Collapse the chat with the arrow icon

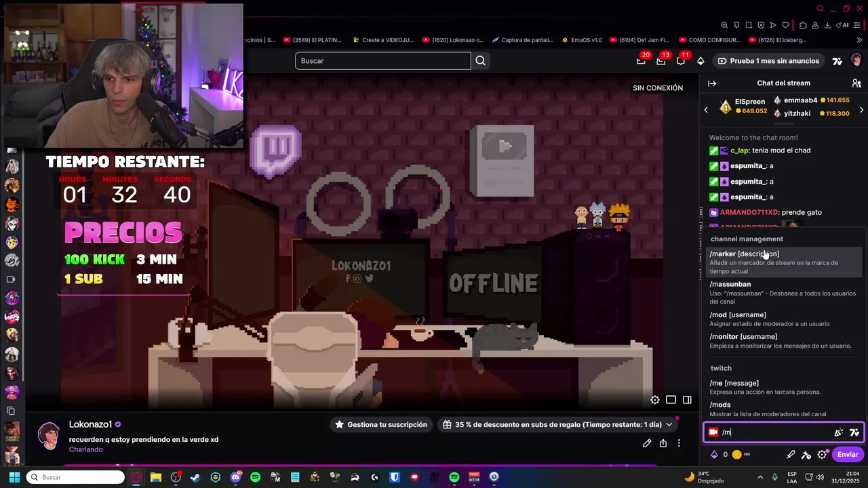(712, 83)
